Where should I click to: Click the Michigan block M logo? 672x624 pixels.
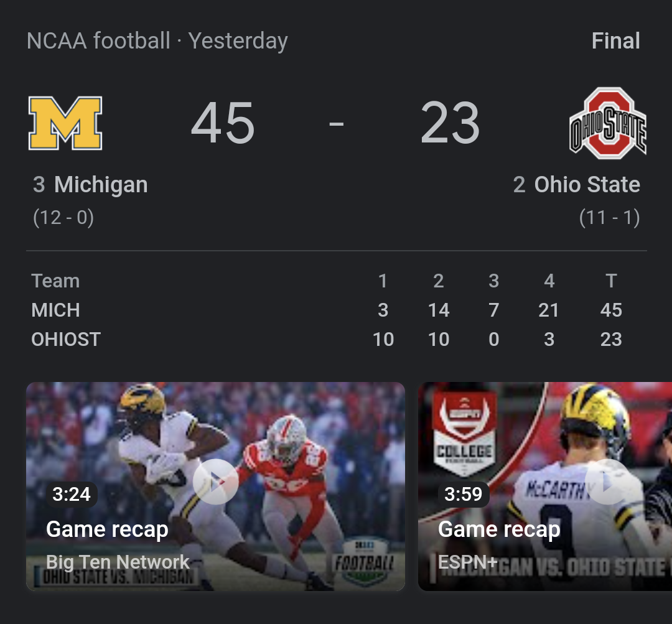pyautogui.click(x=65, y=123)
